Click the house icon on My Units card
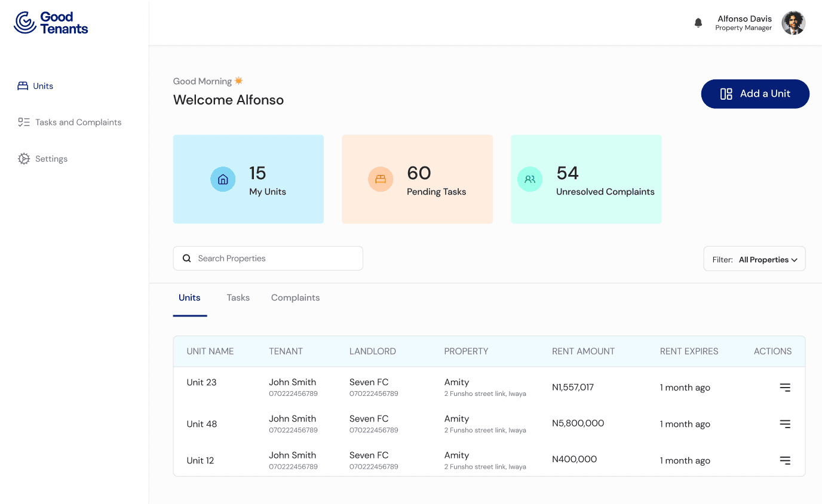822x504 pixels. (x=223, y=179)
